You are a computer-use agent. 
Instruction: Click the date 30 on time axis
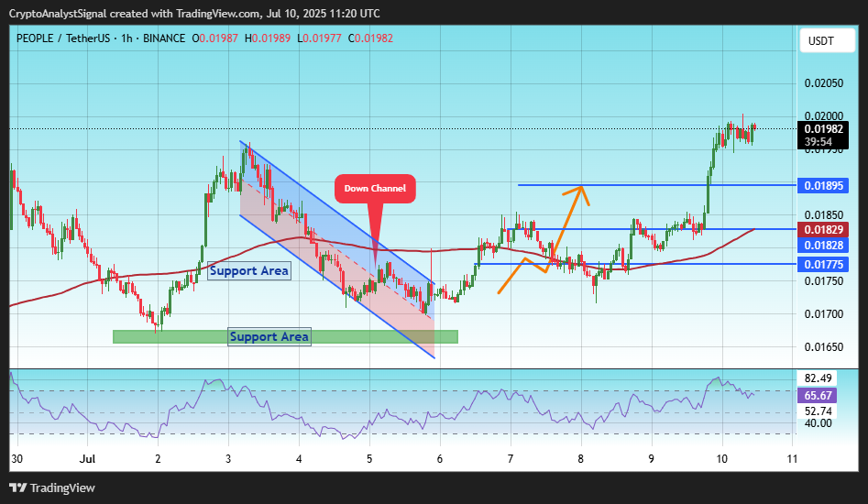click(16, 458)
